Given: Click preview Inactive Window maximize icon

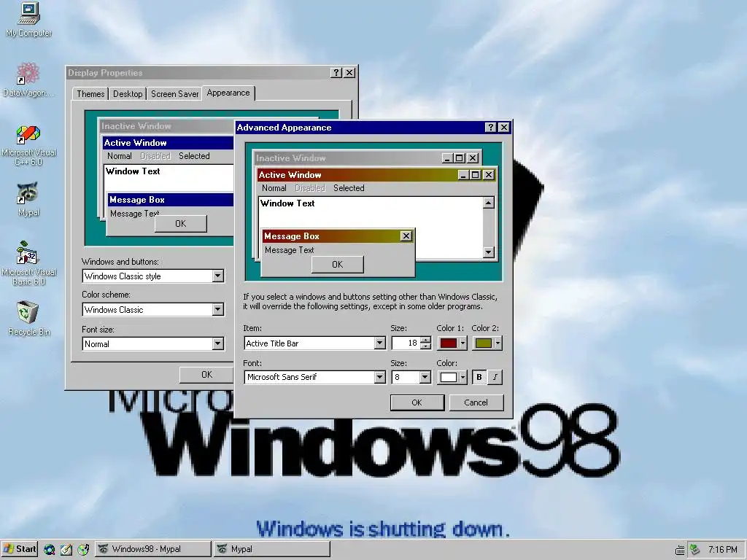Looking at the screenshot, I should pyautogui.click(x=460, y=158).
